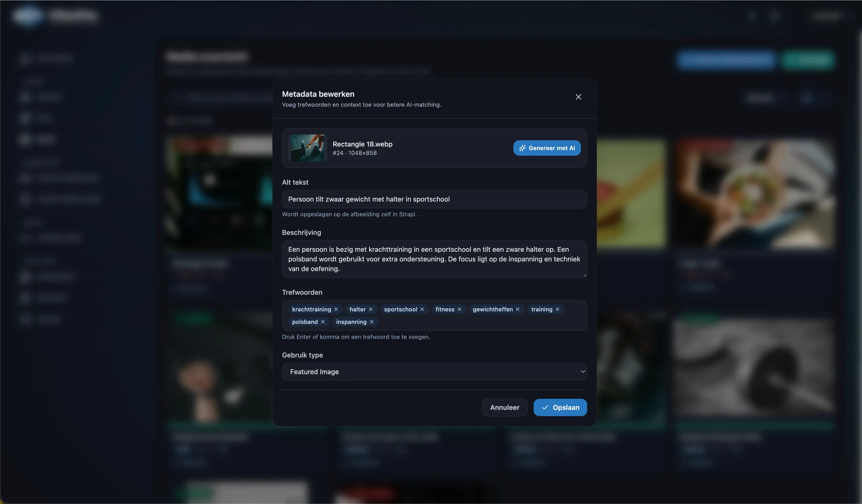Remove the sportschool keyword tag
This screenshot has height=504, width=862.
coord(422,309)
